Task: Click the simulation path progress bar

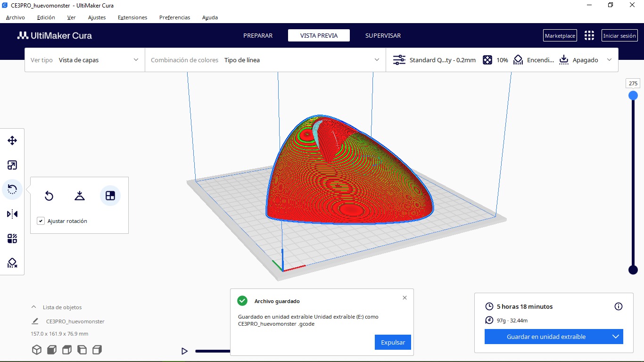Action: coord(213,351)
